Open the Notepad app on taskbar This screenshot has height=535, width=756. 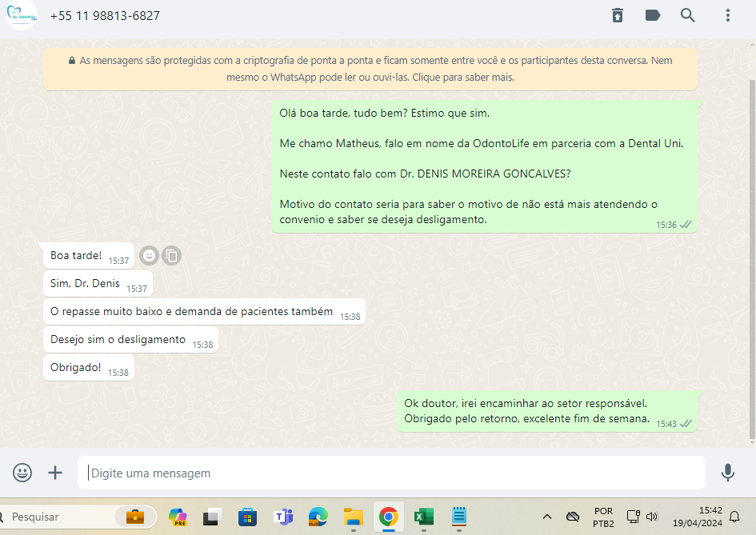(x=459, y=517)
